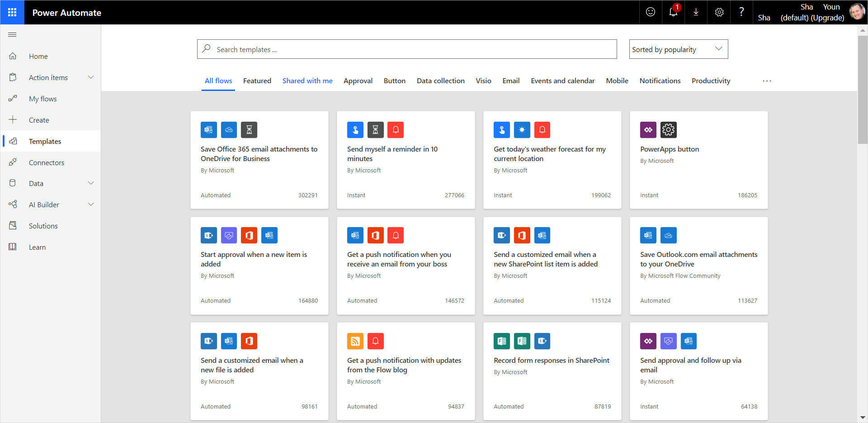Click the Solutions icon in sidebar

point(13,226)
